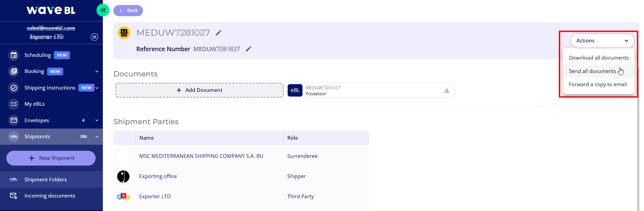Click the Envelopes mail icon

14,120
